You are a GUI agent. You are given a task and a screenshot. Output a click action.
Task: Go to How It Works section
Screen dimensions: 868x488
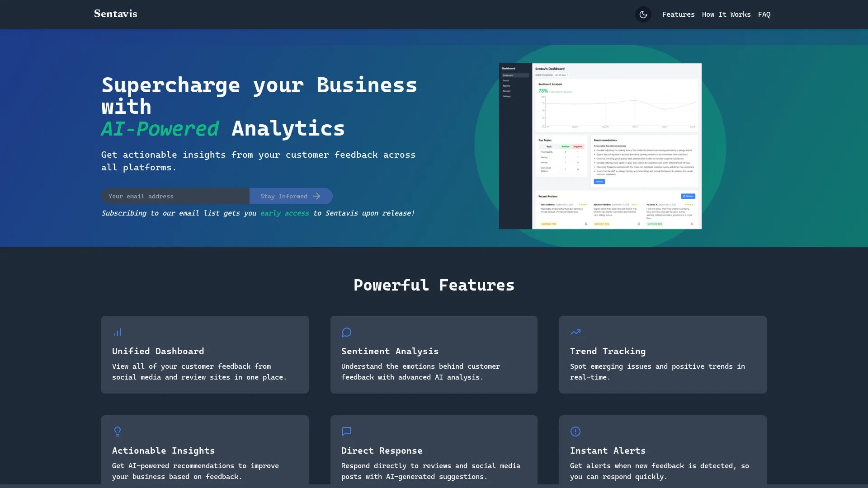(726, 14)
